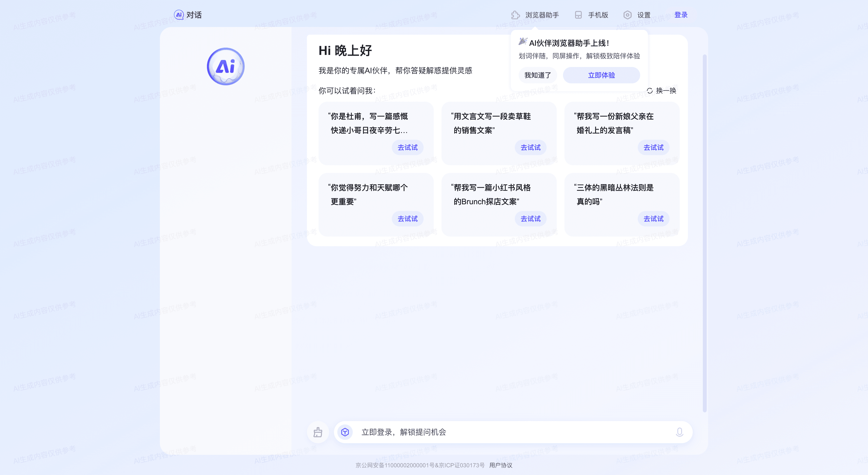
Task: Click the 登录 link
Action: click(681, 15)
